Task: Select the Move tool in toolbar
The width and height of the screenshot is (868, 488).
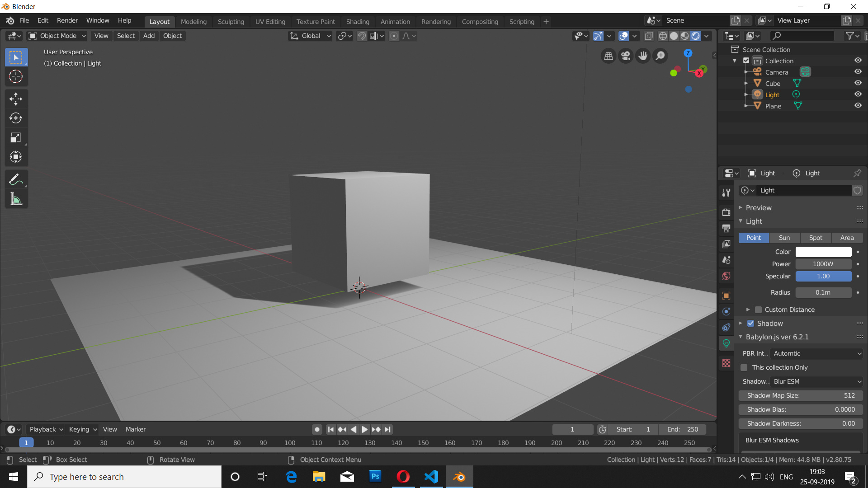Action: 16,99
